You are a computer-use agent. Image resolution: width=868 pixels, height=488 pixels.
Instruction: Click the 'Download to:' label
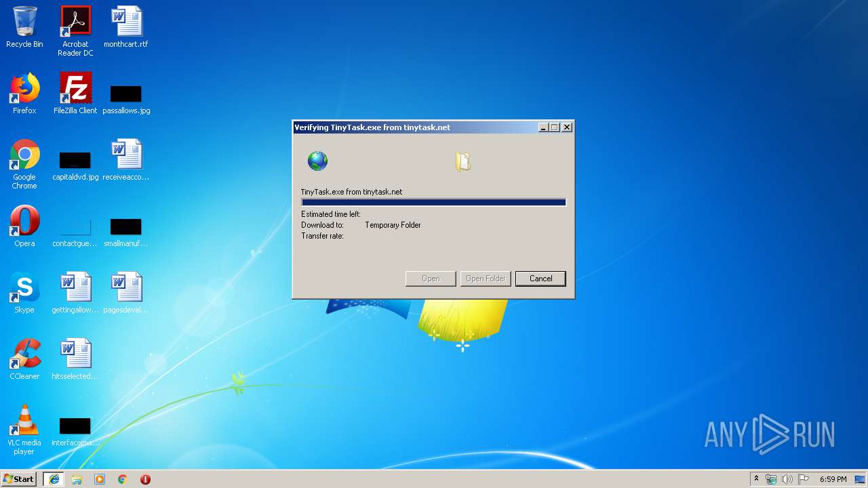click(x=322, y=225)
